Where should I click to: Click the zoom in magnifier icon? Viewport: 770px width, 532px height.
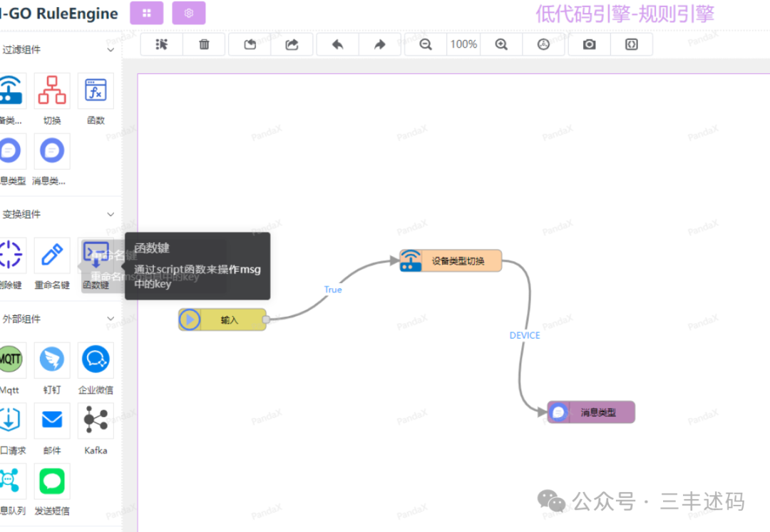coord(501,45)
